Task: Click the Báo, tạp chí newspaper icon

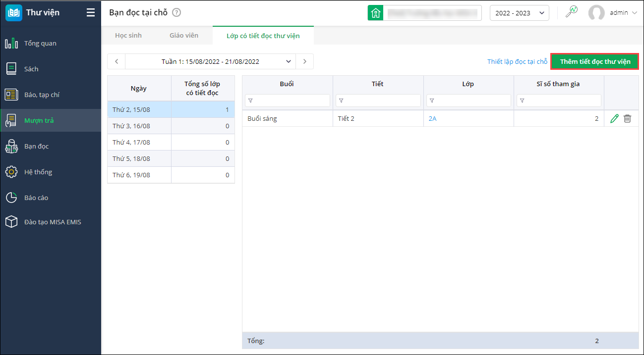Action: [x=11, y=95]
